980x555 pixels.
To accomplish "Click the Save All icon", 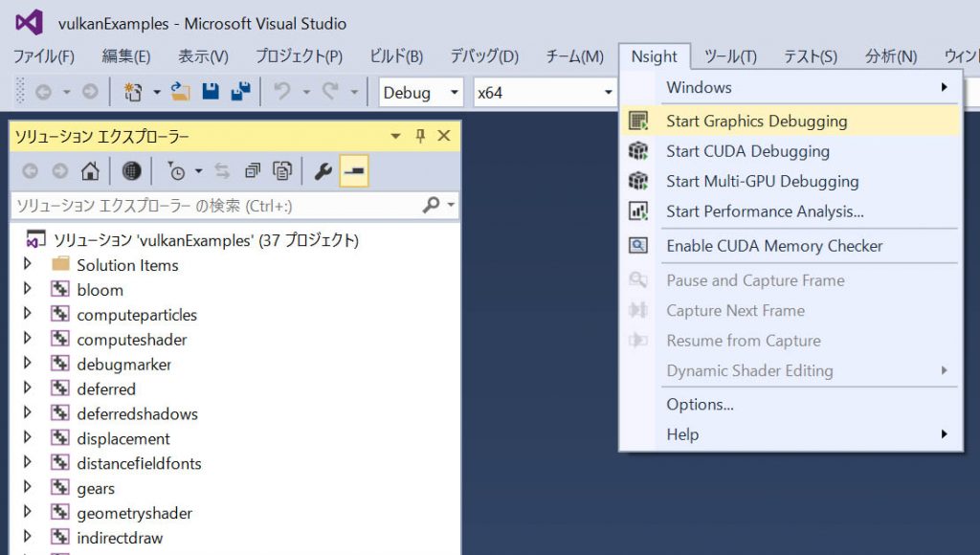I will [x=240, y=91].
